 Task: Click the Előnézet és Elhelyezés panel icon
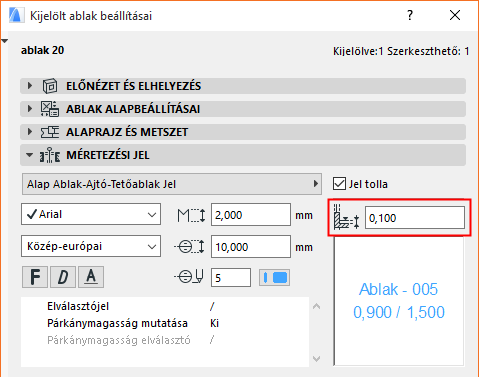50,86
